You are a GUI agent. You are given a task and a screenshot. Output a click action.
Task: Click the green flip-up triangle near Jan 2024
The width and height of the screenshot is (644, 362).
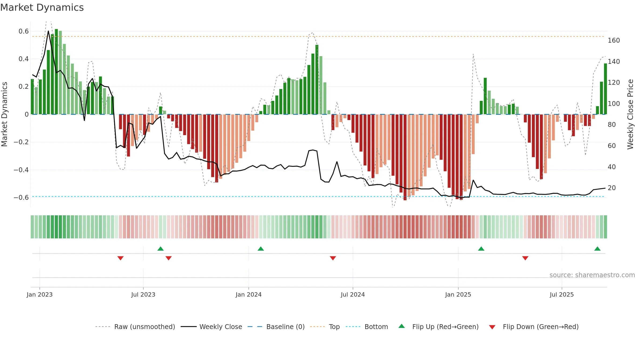(261, 249)
